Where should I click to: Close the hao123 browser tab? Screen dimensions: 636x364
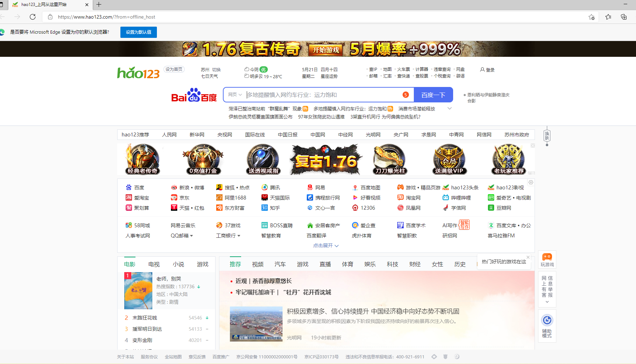(87, 5)
